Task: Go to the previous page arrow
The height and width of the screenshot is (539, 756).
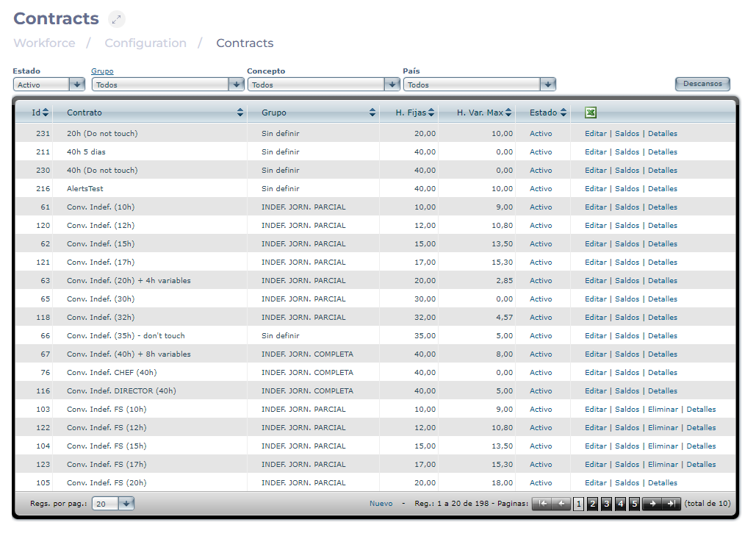Action: pyautogui.click(x=561, y=504)
